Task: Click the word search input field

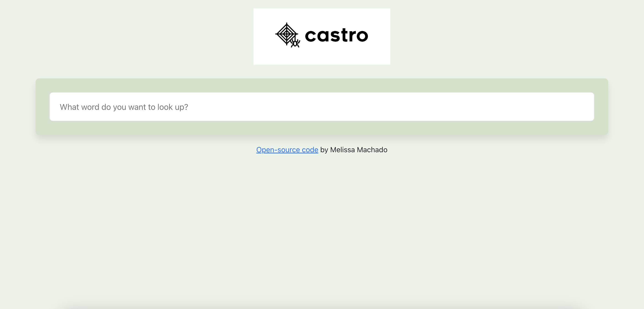Action: coord(322,107)
